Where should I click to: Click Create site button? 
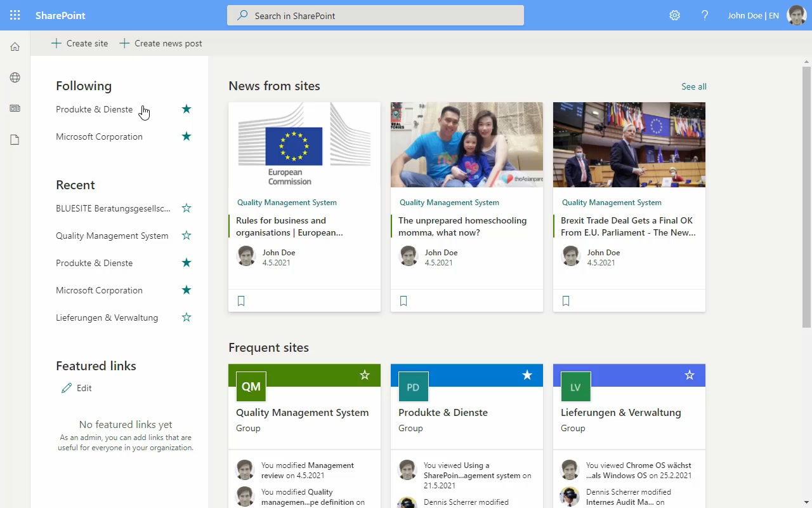tap(79, 43)
